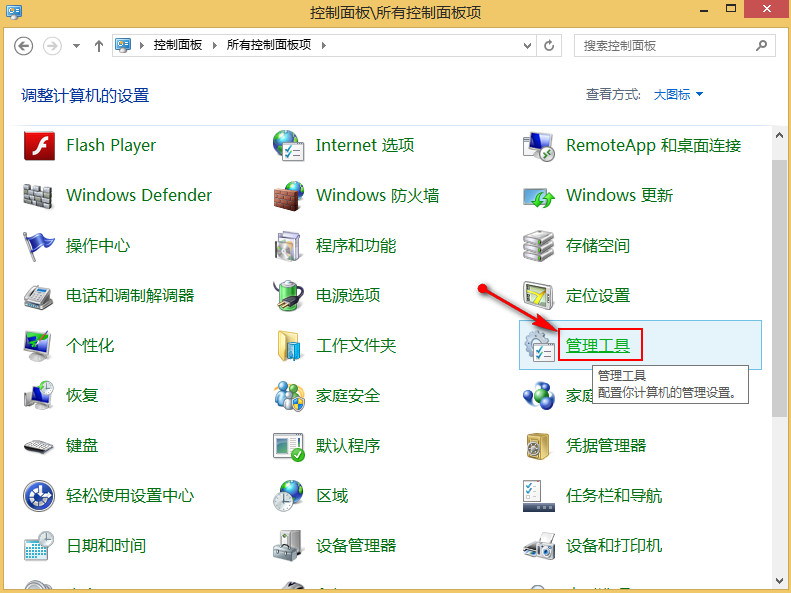
Task: Click the Forward navigation arrow
Action: [x=52, y=46]
